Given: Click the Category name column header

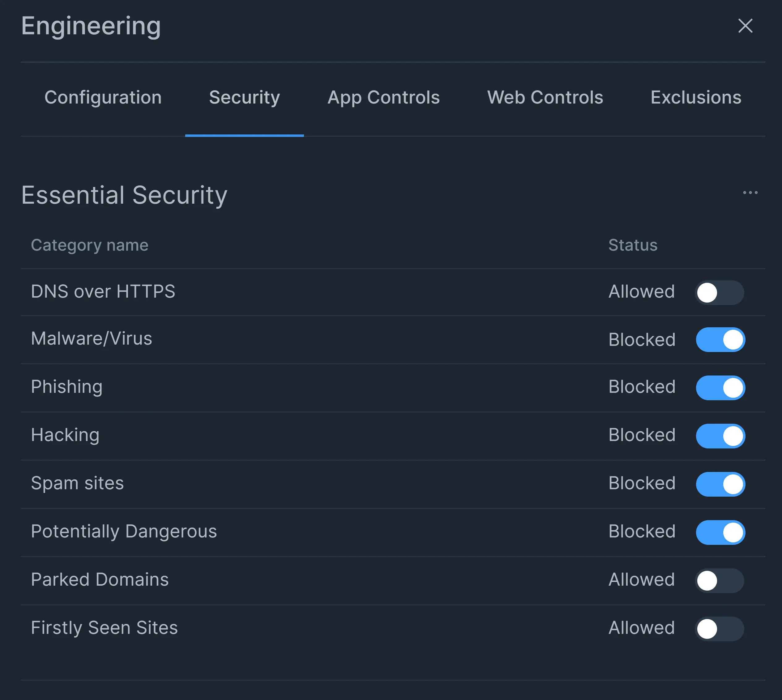Looking at the screenshot, I should pyautogui.click(x=90, y=245).
